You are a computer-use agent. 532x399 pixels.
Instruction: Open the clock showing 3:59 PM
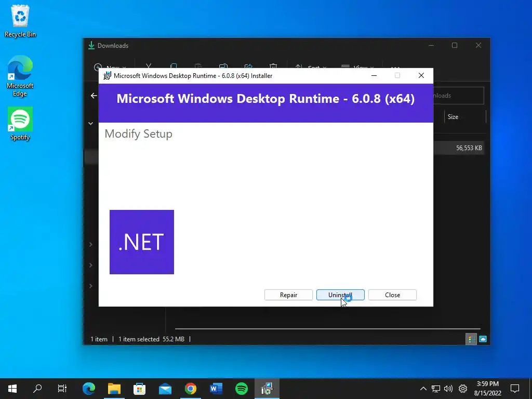coord(487,389)
